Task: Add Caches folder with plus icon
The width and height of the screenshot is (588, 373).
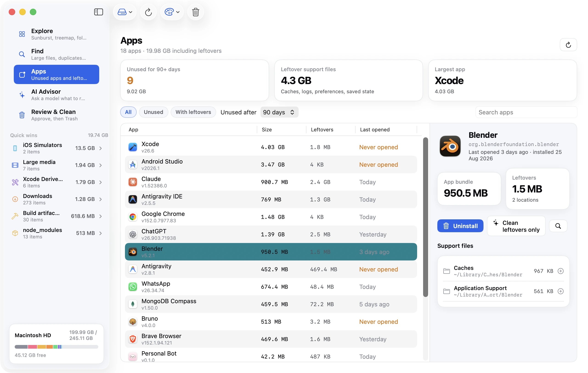Action: click(561, 271)
